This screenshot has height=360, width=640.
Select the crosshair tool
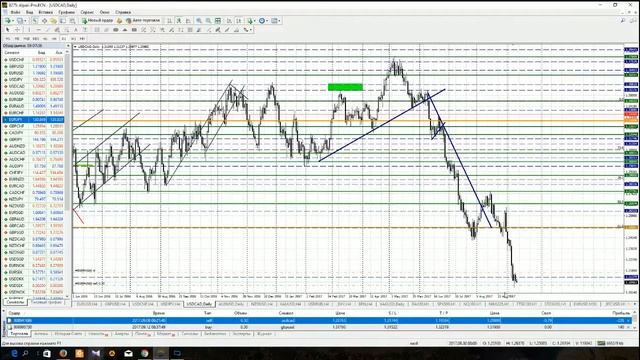coord(17,29)
